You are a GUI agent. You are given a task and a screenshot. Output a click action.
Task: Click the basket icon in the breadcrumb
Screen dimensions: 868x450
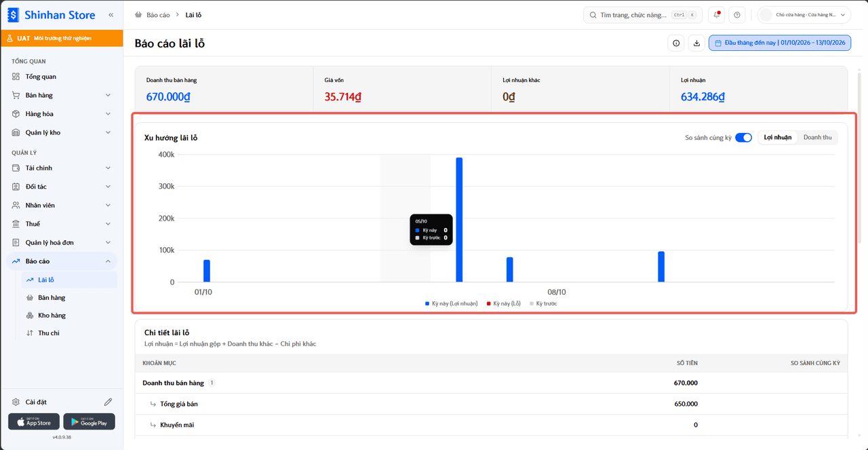(x=139, y=14)
